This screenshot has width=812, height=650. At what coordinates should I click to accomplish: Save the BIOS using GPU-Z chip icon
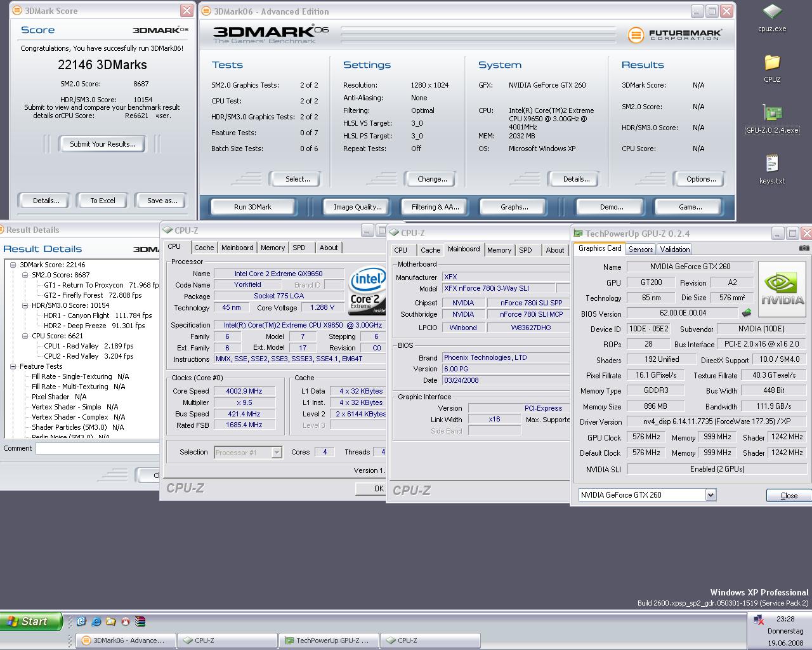pyautogui.click(x=747, y=312)
